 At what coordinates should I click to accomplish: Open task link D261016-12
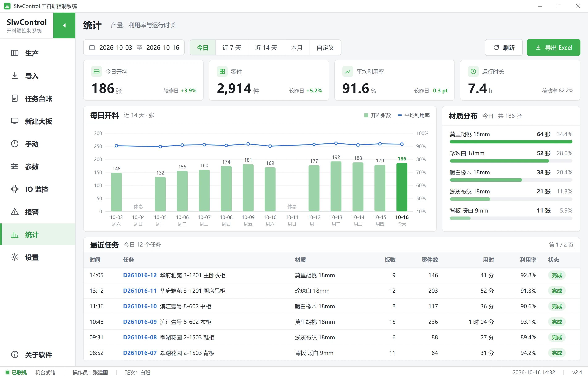140,275
